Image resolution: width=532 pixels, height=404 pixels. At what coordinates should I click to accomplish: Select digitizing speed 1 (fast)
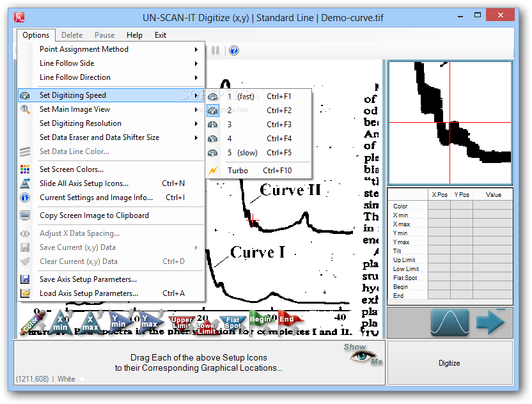[258, 97]
